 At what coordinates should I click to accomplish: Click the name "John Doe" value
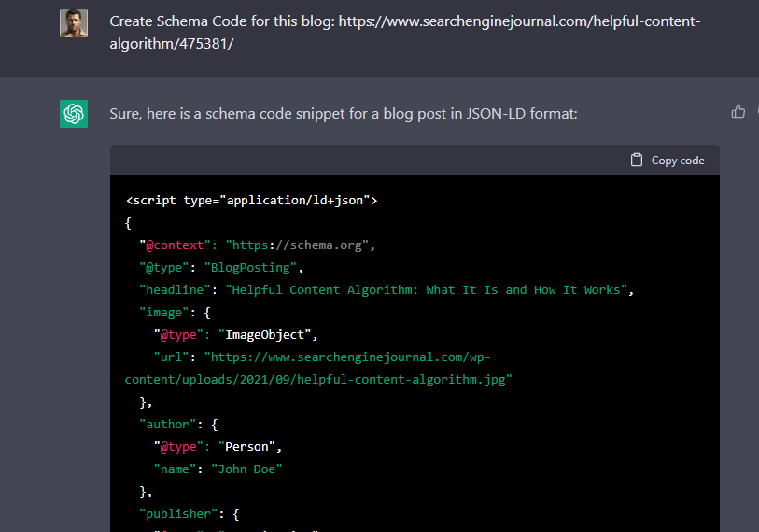click(246, 469)
